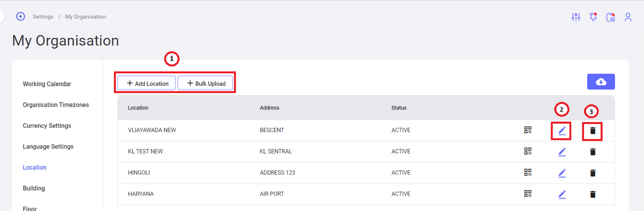Image resolution: width=644 pixels, height=211 pixels.
Task: Delete the HINGOLI location row
Action: point(592,173)
